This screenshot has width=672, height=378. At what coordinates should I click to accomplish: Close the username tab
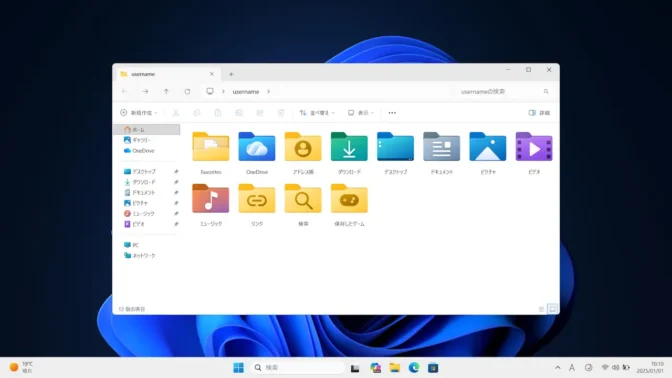point(212,74)
